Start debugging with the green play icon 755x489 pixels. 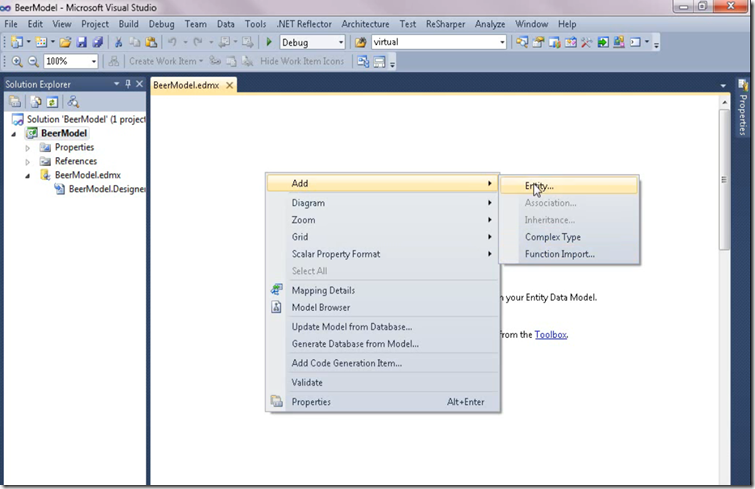click(x=269, y=42)
